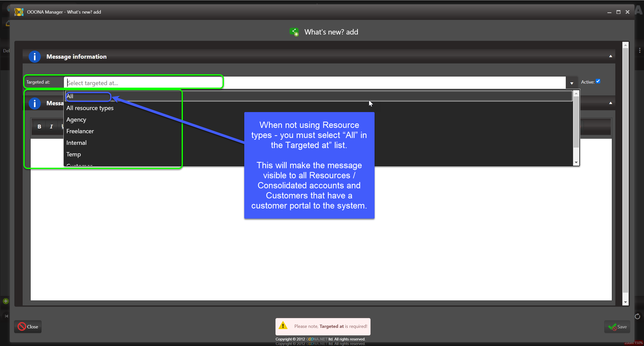Click the dropdown list scroll down arrow

(x=576, y=162)
